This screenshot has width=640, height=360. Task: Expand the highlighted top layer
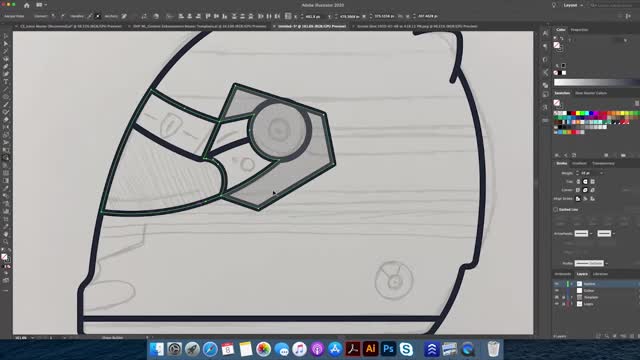(571, 284)
